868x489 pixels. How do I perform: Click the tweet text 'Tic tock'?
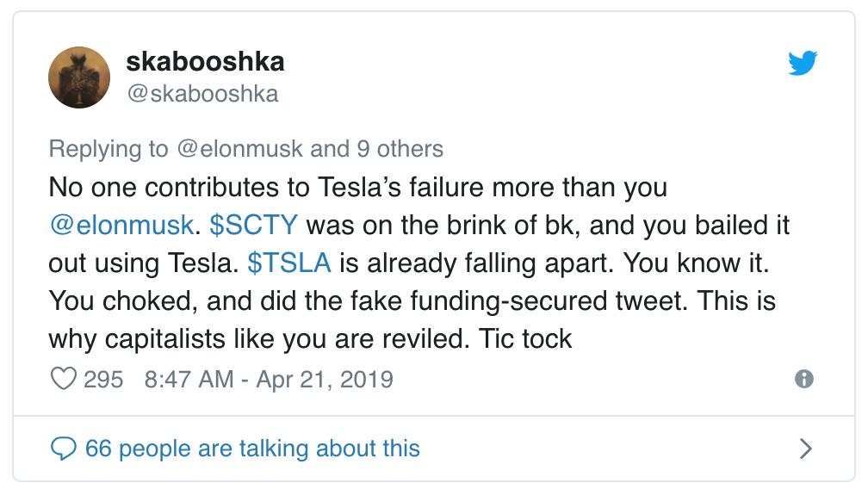[x=525, y=338]
